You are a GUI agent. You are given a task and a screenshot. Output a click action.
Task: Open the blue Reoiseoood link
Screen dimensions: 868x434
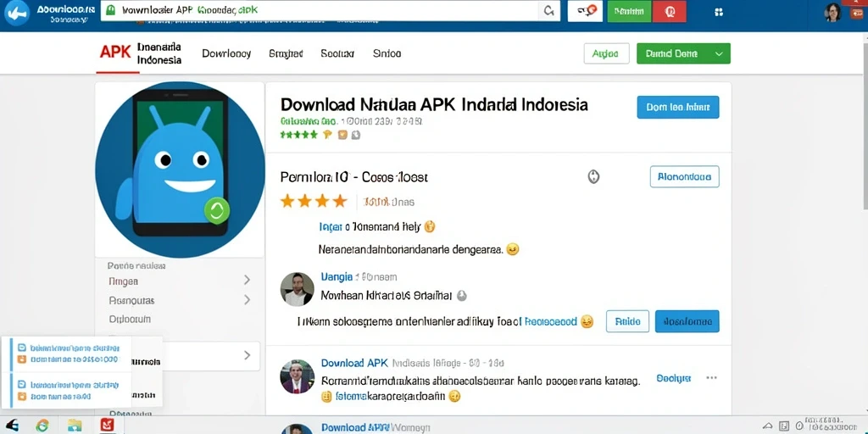550,321
